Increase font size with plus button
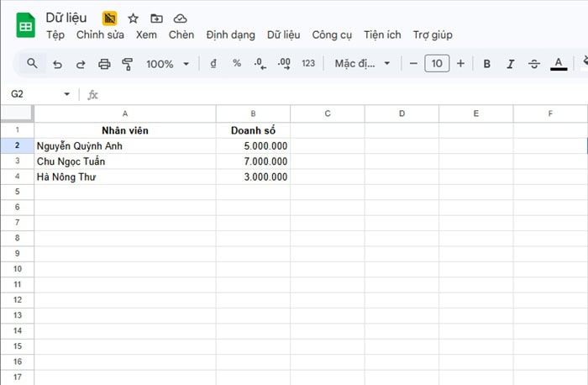The image size is (588, 385). 460,64
